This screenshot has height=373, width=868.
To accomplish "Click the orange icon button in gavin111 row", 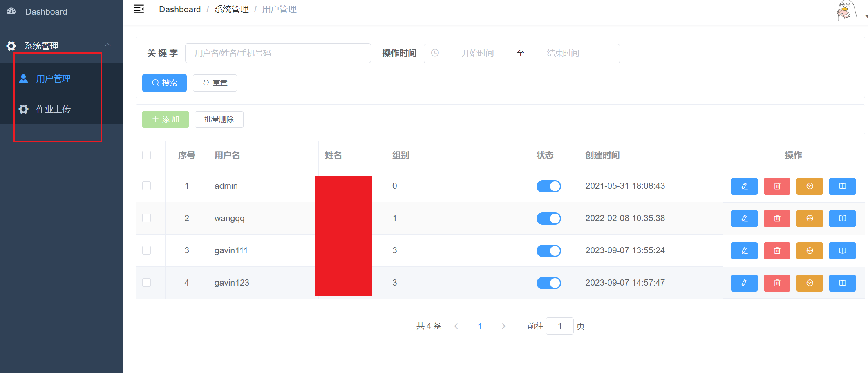I will (809, 251).
